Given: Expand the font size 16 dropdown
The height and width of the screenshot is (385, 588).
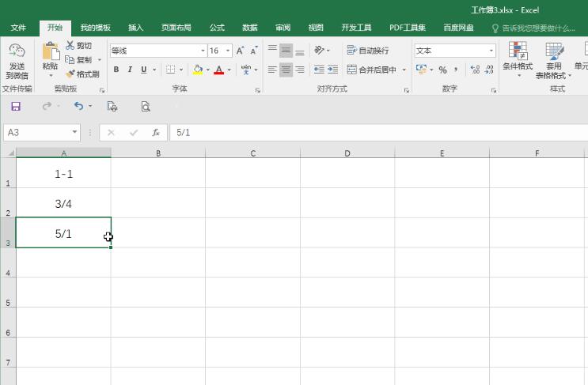Looking at the screenshot, I should click(x=228, y=51).
